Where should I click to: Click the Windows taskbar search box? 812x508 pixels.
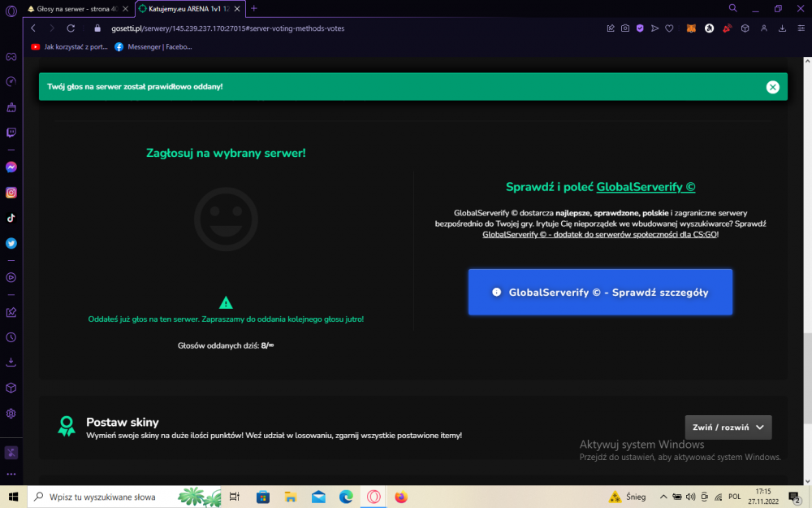tap(124, 497)
